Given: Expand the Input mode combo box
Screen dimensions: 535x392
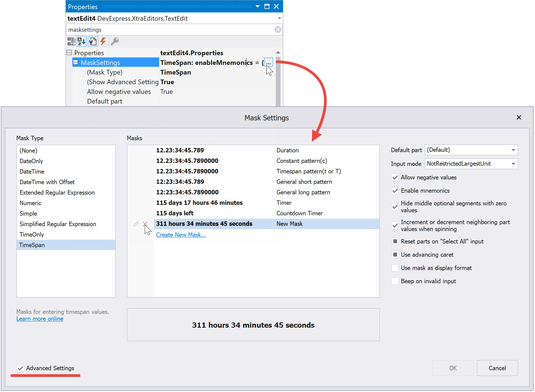Looking at the screenshot, I should pos(513,164).
